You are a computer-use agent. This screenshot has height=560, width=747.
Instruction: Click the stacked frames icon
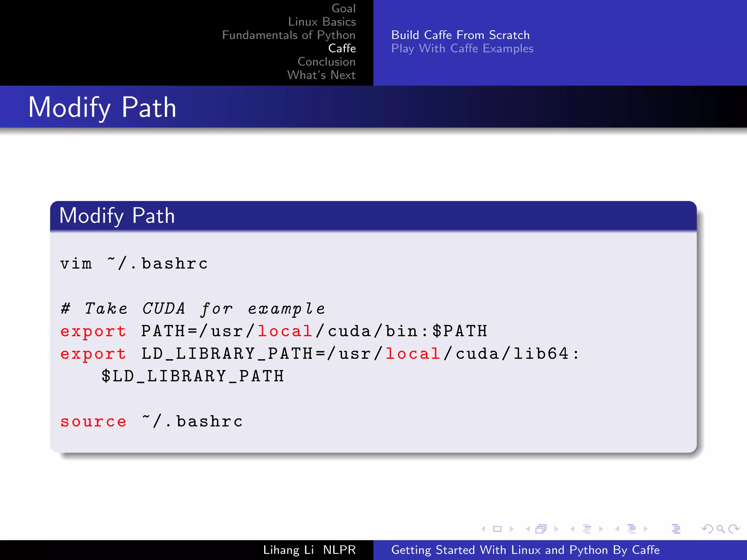[x=542, y=529]
